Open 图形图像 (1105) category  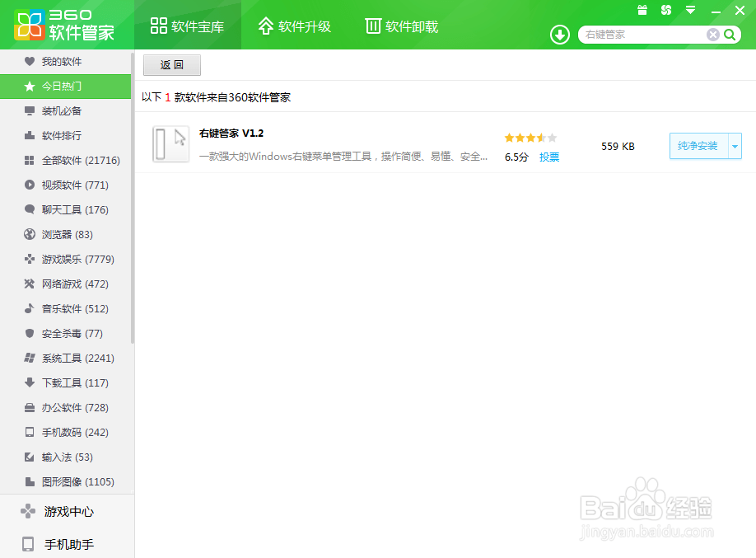point(66,481)
